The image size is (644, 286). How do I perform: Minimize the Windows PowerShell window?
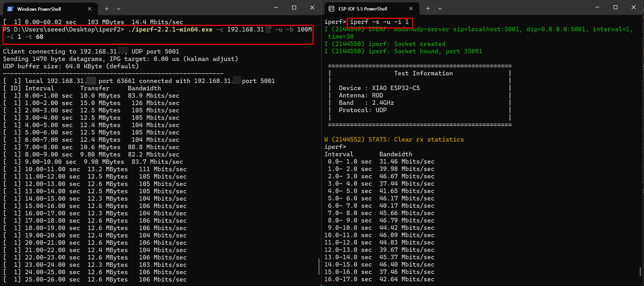pyautogui.click(x=276, y=8)
